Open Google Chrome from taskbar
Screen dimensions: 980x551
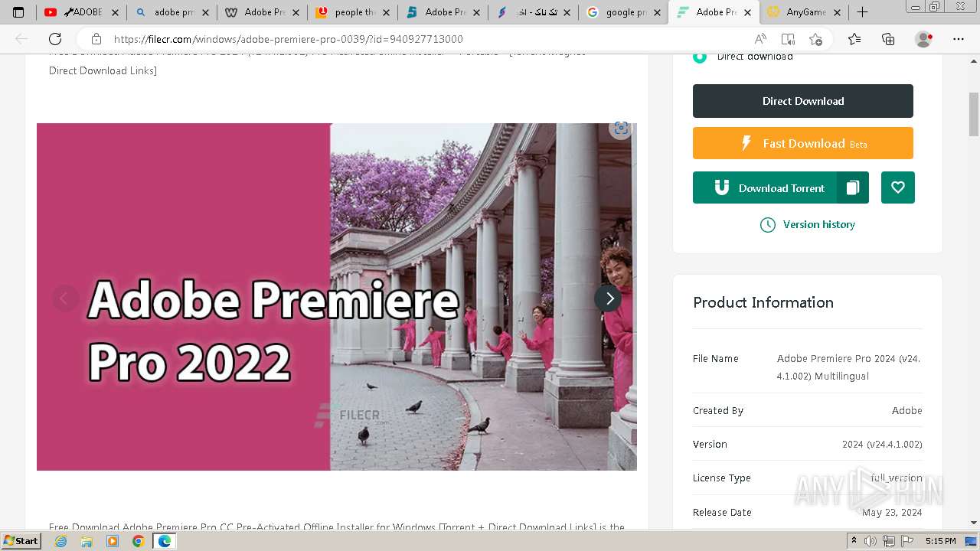click(138, 541)
